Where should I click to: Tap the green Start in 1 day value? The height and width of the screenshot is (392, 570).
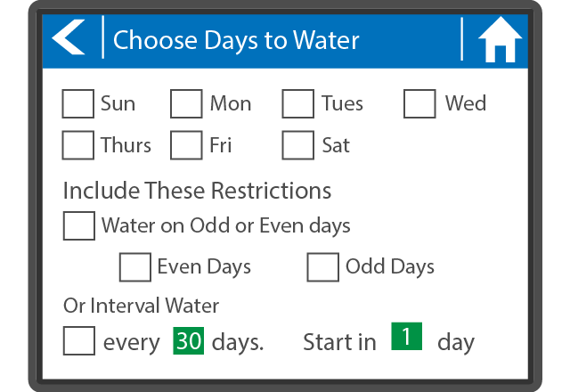point(407,337)
